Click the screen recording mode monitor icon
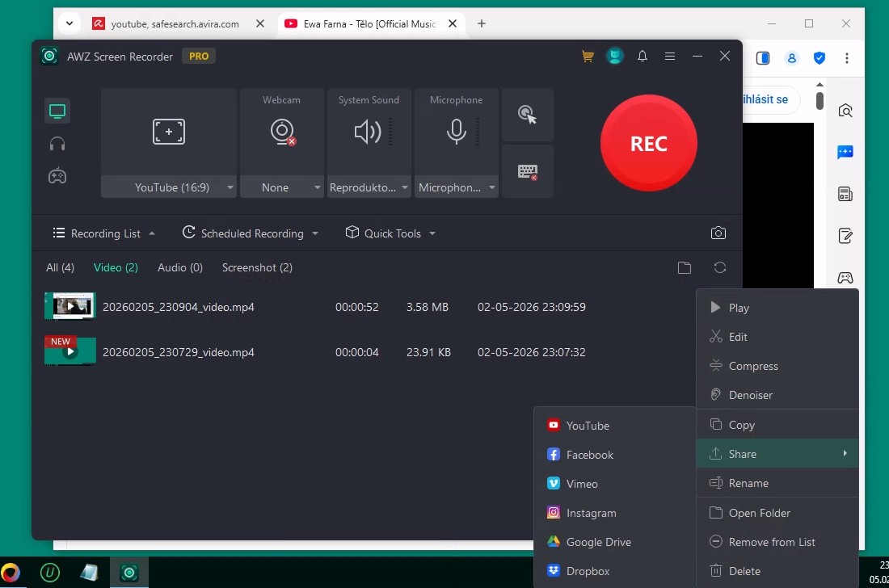The height and width of the screenshot is (588, 889). 57,111
